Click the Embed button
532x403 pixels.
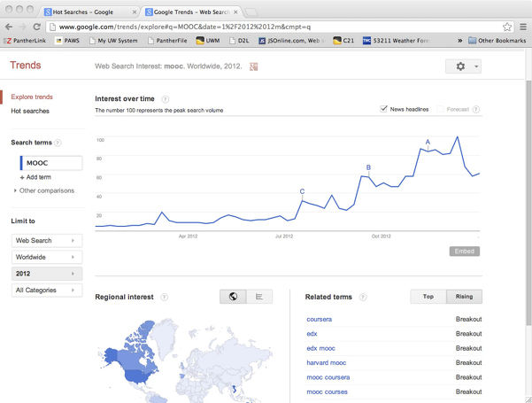(x=464, y=251)
